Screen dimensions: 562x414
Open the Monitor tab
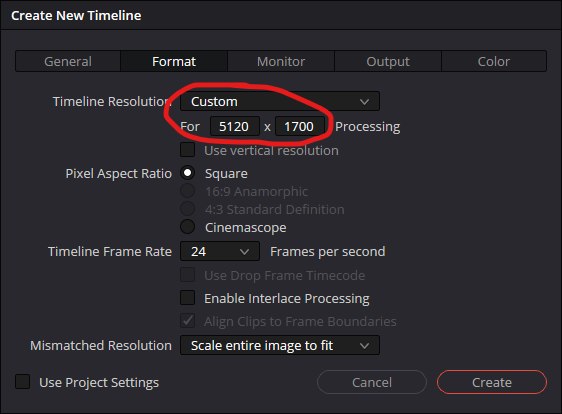tap(281, 61)
